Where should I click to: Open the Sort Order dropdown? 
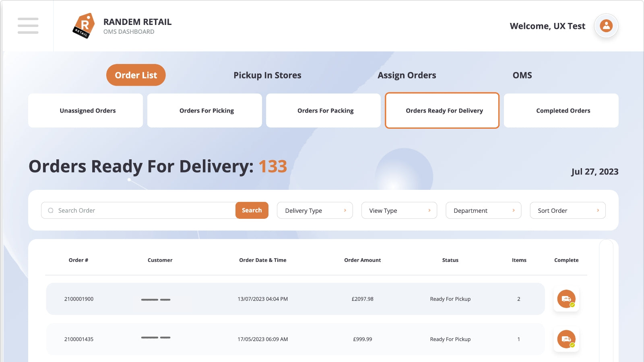[x=568, y=210]
